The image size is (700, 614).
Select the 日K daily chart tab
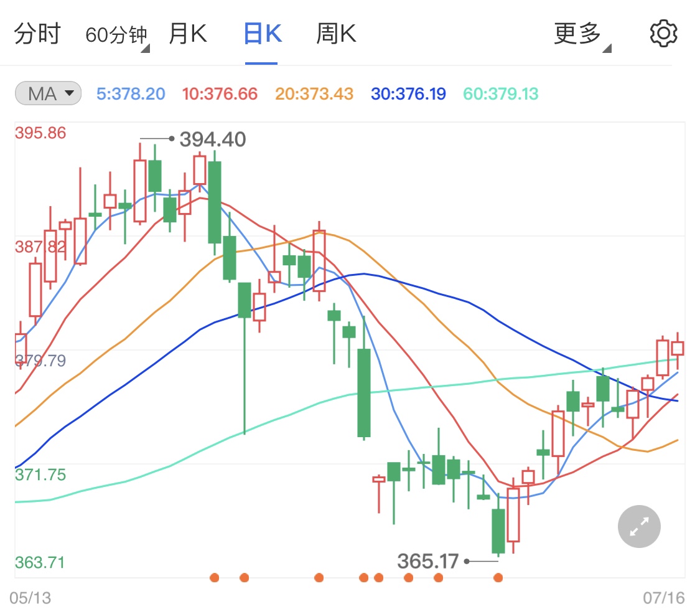coord(263,34)
